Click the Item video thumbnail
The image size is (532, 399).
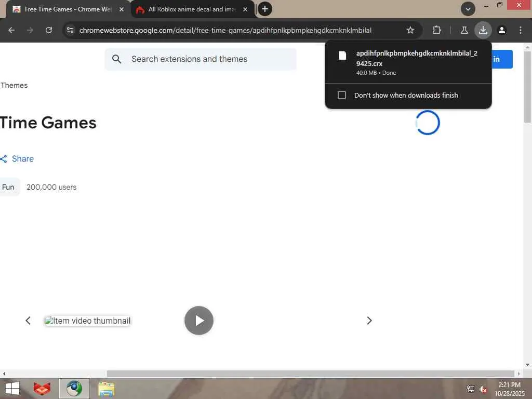click(87, 321)
